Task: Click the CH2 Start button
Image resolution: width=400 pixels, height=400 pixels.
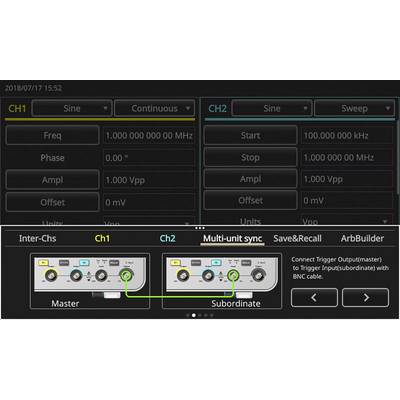Action: coord(250,135)
